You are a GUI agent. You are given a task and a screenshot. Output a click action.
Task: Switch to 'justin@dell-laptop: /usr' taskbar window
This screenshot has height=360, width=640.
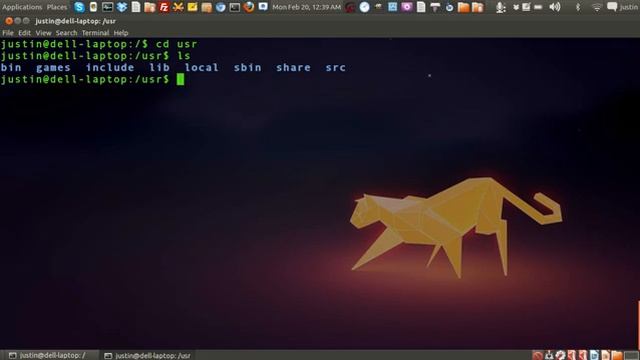point(147,355)
